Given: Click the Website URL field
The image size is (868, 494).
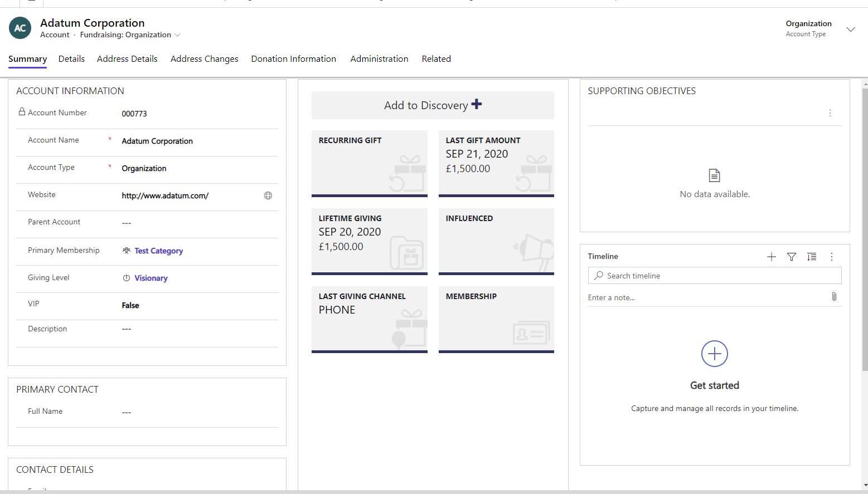Looking at the screenshot, I should [165, 196].
